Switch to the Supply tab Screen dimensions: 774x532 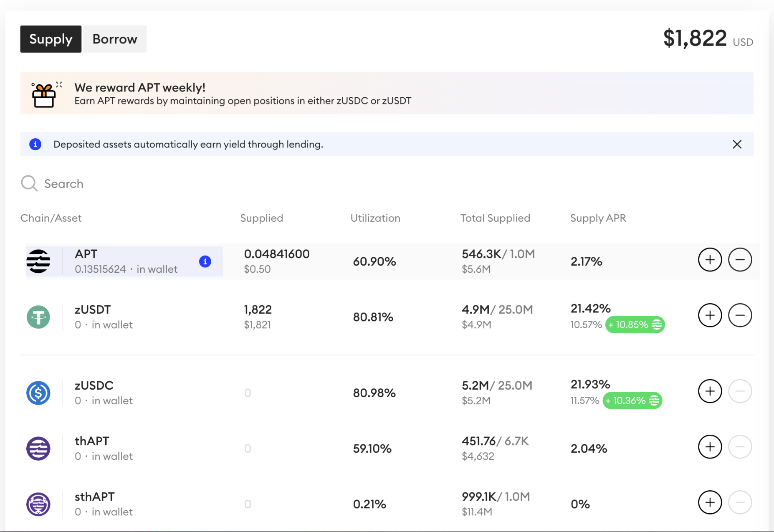tap(51, 39)
